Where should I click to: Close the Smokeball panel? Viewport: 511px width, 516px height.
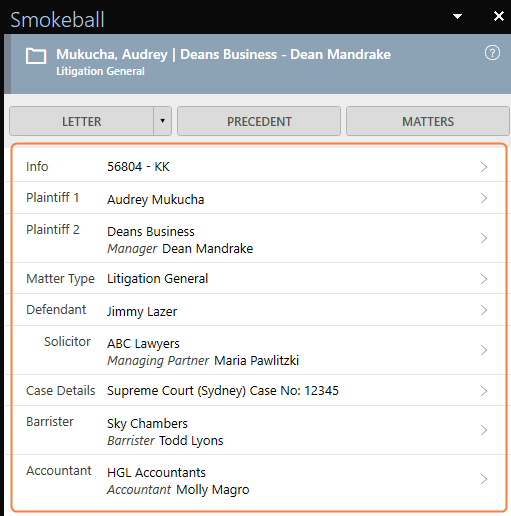(x=499, y=16)
